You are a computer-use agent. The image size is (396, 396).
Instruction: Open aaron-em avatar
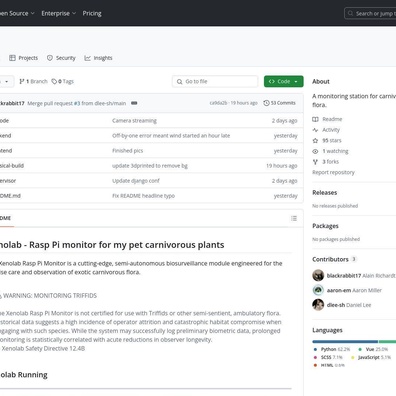tap(318, 290)
